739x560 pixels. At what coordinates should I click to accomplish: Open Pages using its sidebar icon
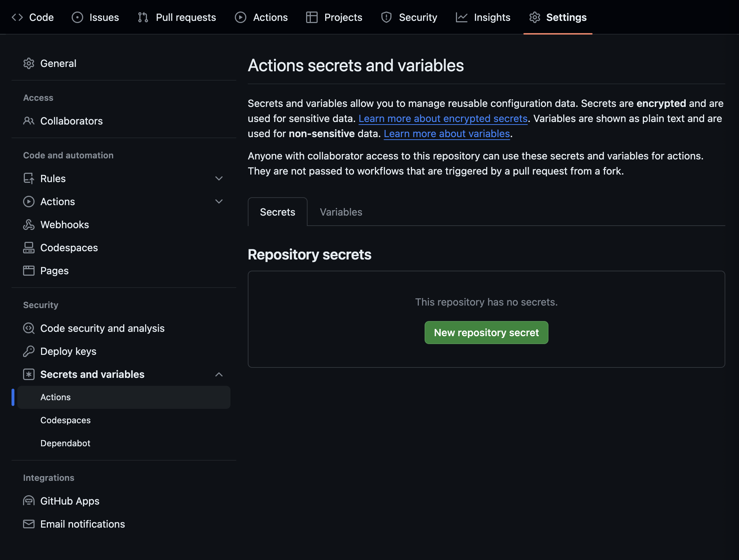click(29, 271)
